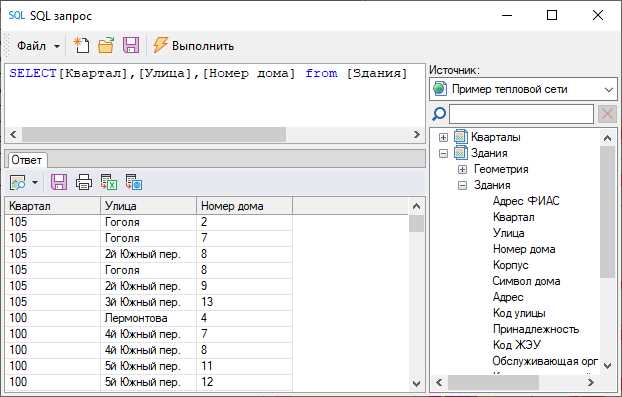Print the result table
This screenshot has width=622, height=397.
pyautogui.click(x=84, y=182)
